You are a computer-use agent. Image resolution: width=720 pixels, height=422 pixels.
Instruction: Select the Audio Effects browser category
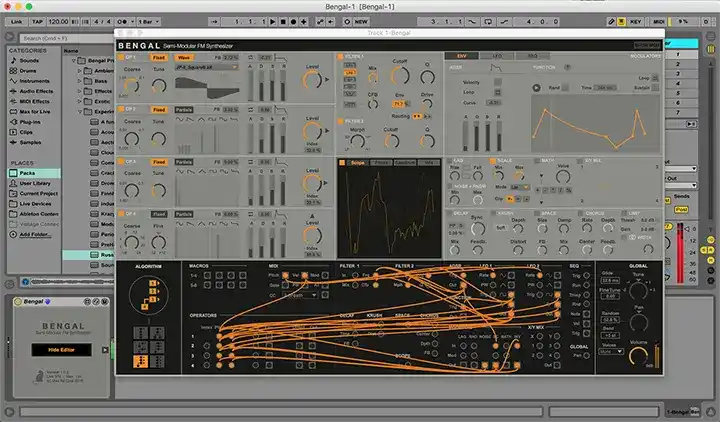tap(36, 91)
